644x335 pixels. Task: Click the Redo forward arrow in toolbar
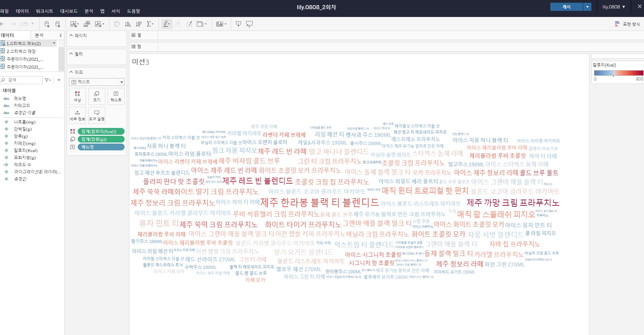[x=13, y=24]
